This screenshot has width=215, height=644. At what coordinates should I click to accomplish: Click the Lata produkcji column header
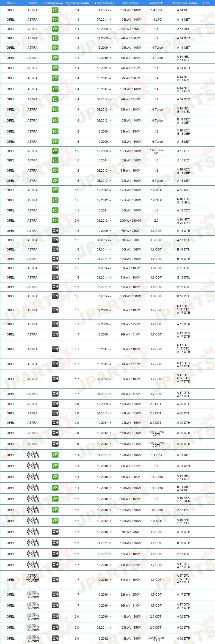[x=104, y=3]
